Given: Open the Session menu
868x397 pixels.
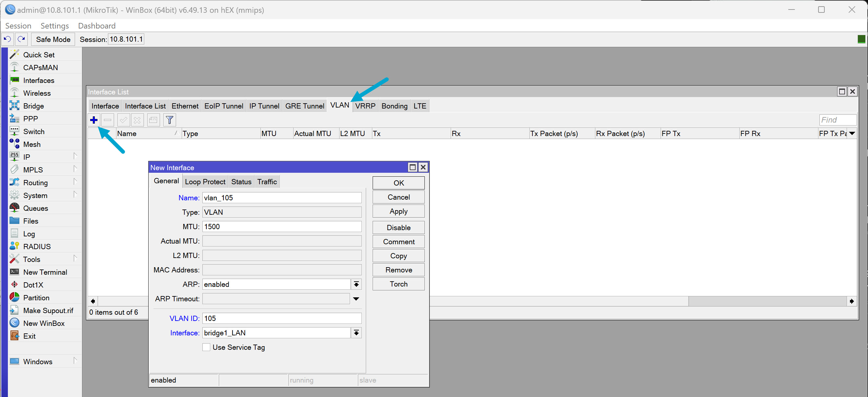Looking at the screenshot, I should coord(18,26).
